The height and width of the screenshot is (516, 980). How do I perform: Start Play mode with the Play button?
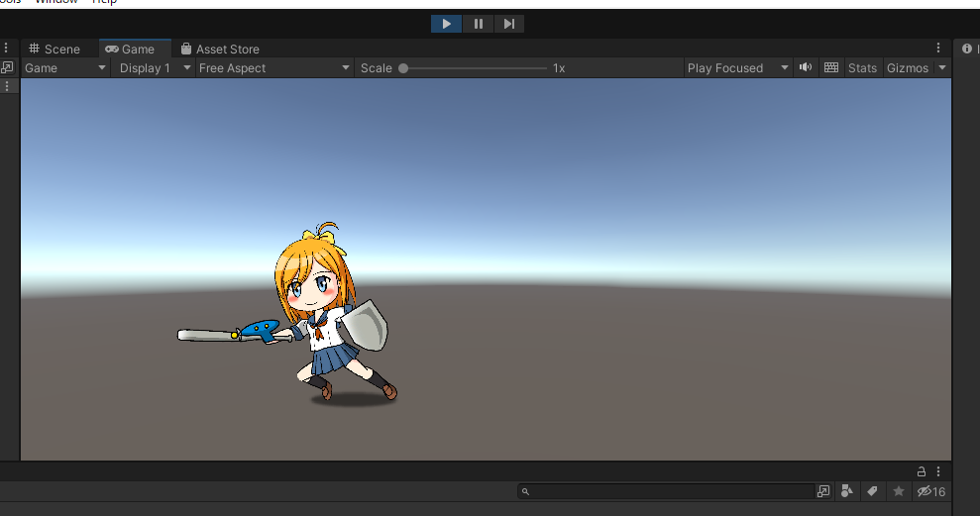click(x=446, y=24)
